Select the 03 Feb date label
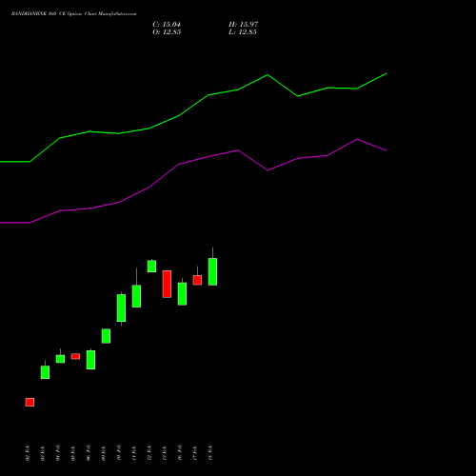This screenshot has height=476, width=476. pyautogui.click(x=43, y=453)
